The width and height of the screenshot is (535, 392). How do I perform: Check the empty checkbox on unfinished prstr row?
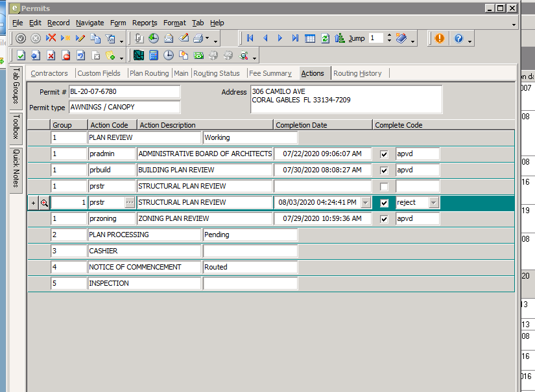(384, 187)
